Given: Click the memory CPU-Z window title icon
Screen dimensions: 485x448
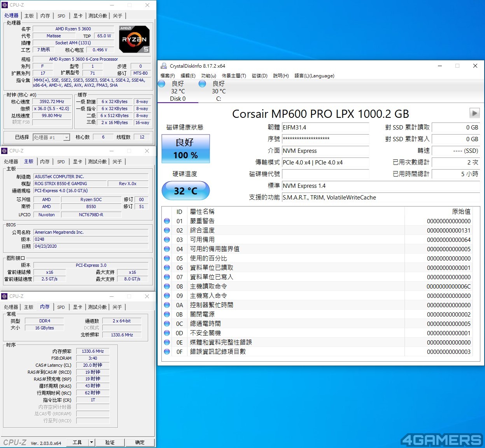Looking at the screenshot, I should 4,296.
